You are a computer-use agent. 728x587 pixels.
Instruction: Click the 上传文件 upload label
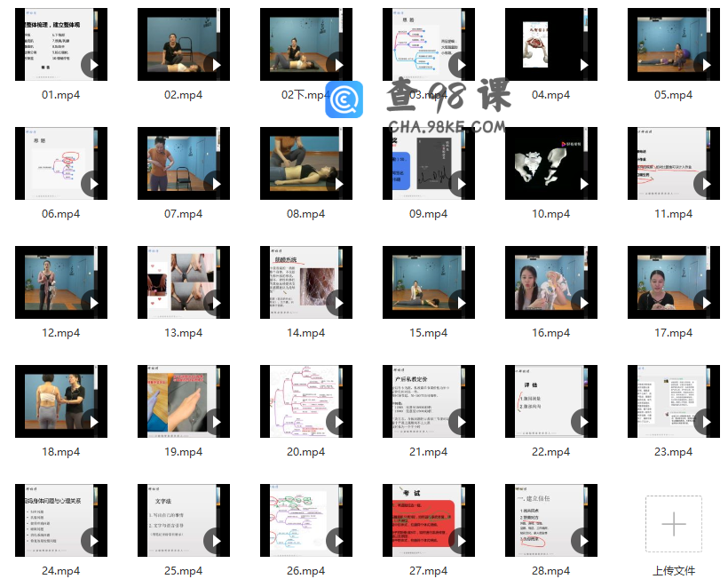point(673,571)
